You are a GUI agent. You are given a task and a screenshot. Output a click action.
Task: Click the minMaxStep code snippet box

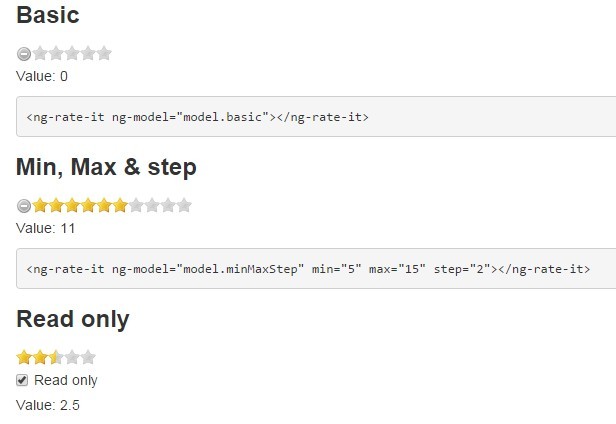308,269
